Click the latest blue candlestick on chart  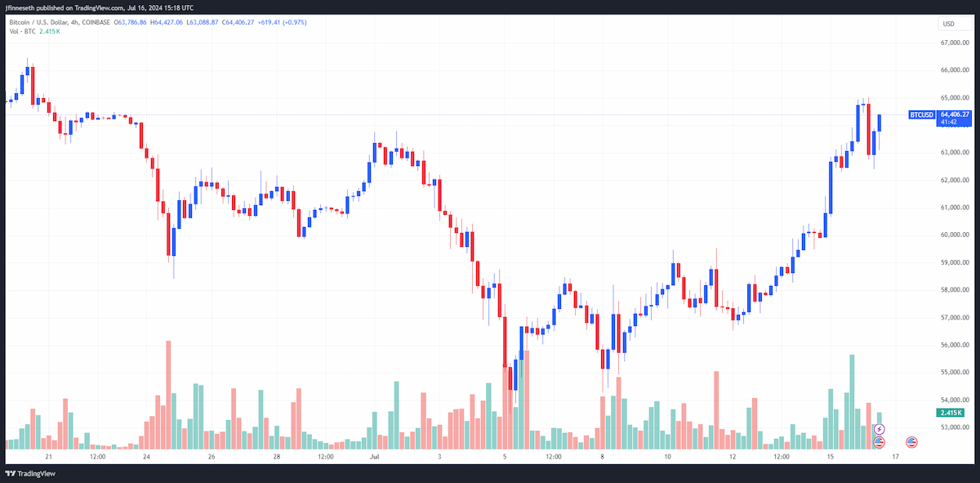click(880, 123)
